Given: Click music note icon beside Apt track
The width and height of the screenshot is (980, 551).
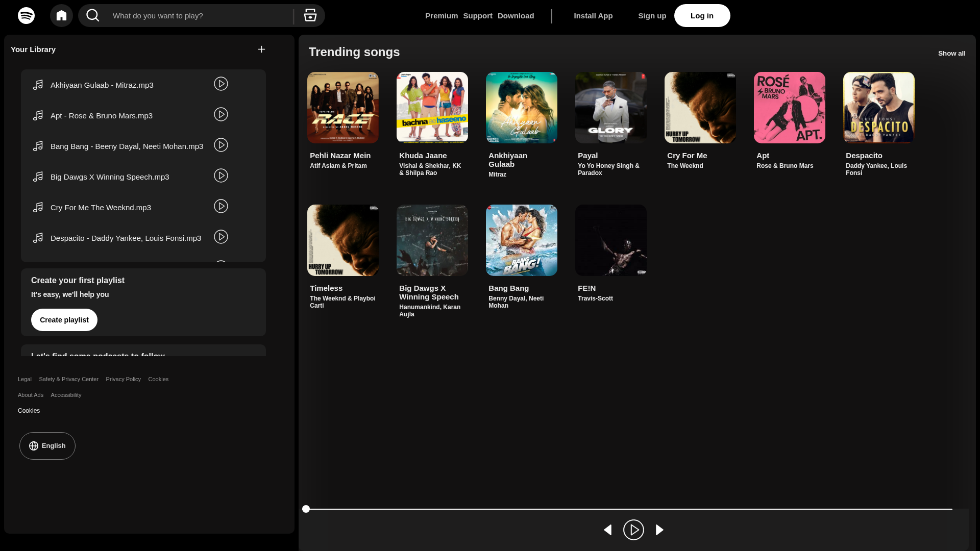Looking at the screenshot, I should pos(38,115).
